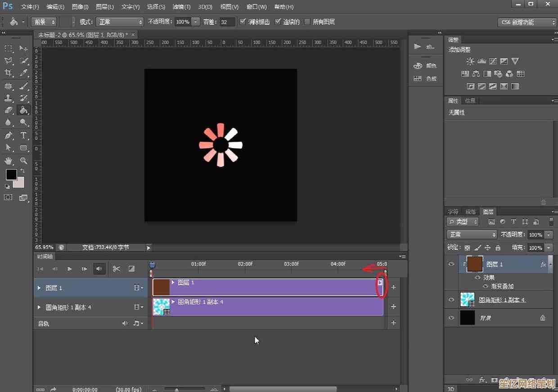This screenshot has height=392, width=558.
Task: Click the split-at-playhead scissors icon
Action: (x=117, y=269)
